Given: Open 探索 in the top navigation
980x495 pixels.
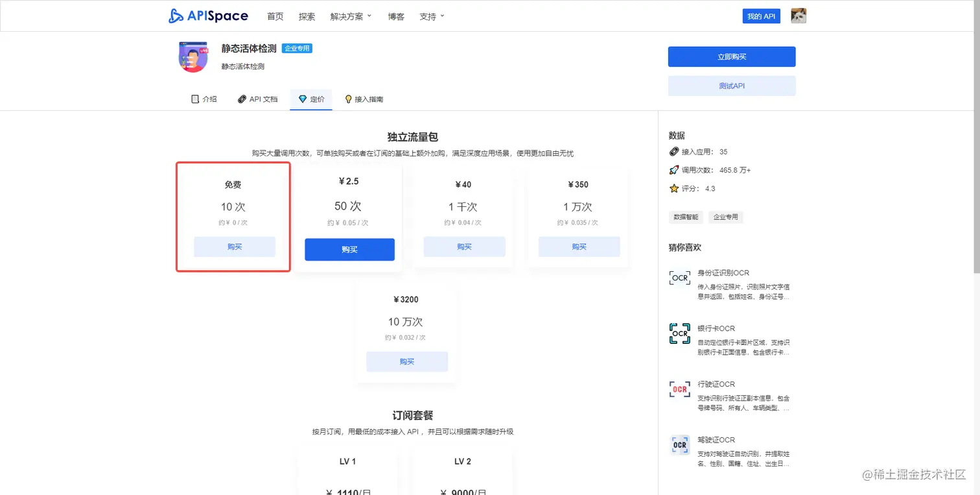Looking at the screenshot, I should (307, 17).
